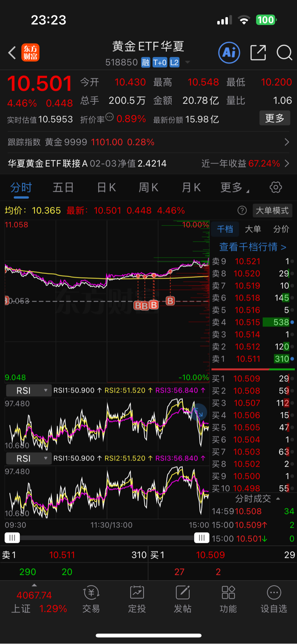Select the 卖4 10.515 order row
The width and height of the screenshot is (297, 644).
coord(253,322)
